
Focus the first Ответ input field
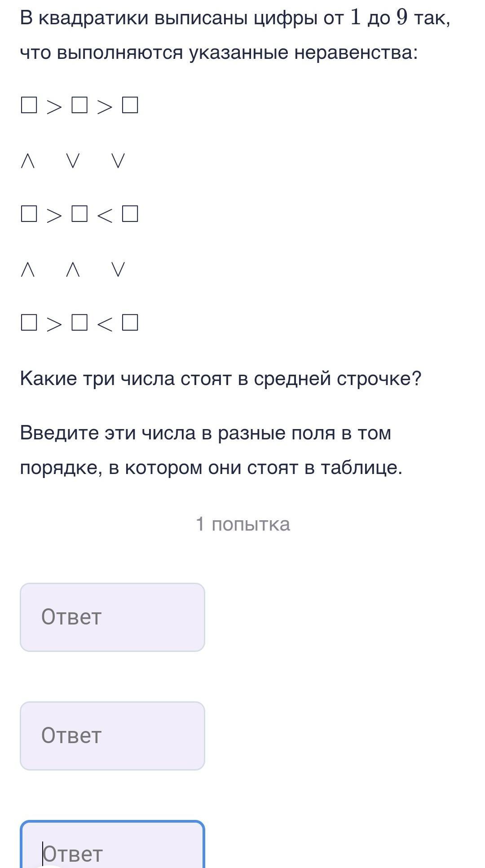(x=112, y=617)
